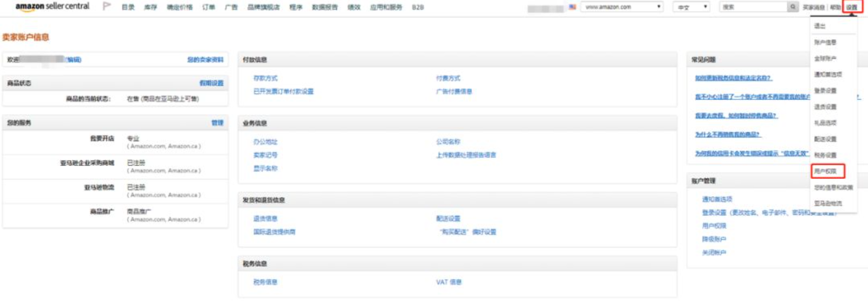Open FAQ 为什么不再销售我的商品?

tap(728, 134)
